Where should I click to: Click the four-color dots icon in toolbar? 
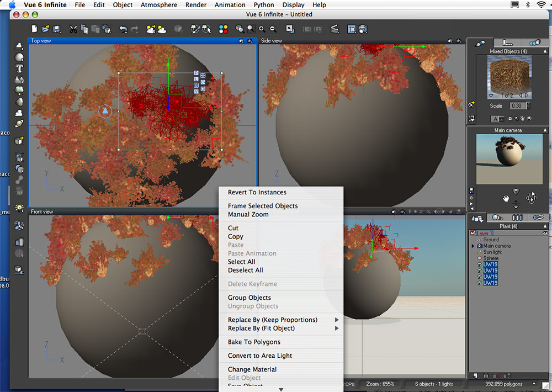224,29
